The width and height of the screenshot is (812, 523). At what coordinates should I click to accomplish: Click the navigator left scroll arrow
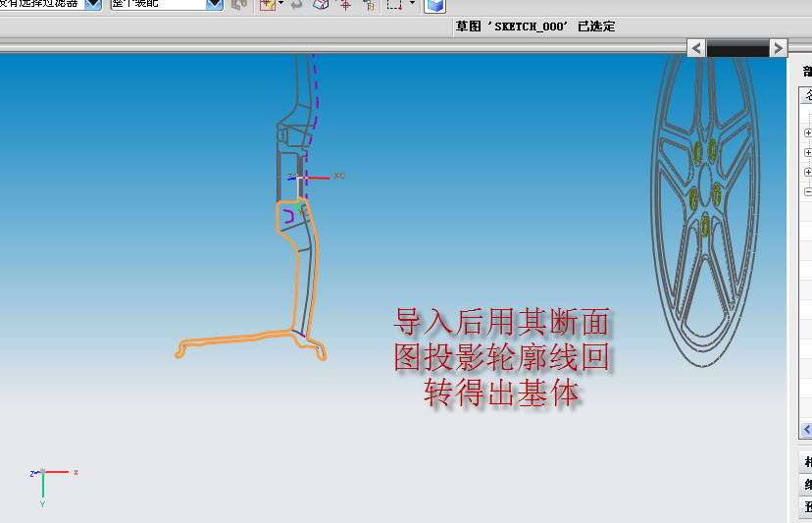pos(807,429)
